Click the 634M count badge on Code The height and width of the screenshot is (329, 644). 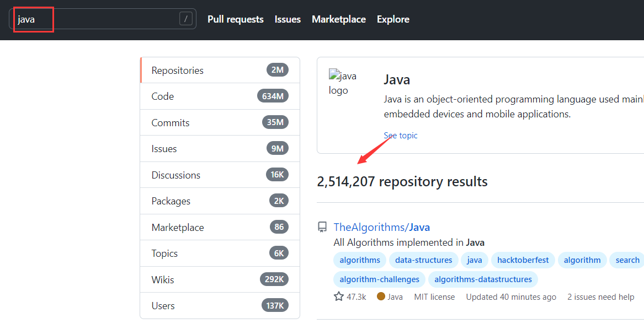[x=273, y=96]
